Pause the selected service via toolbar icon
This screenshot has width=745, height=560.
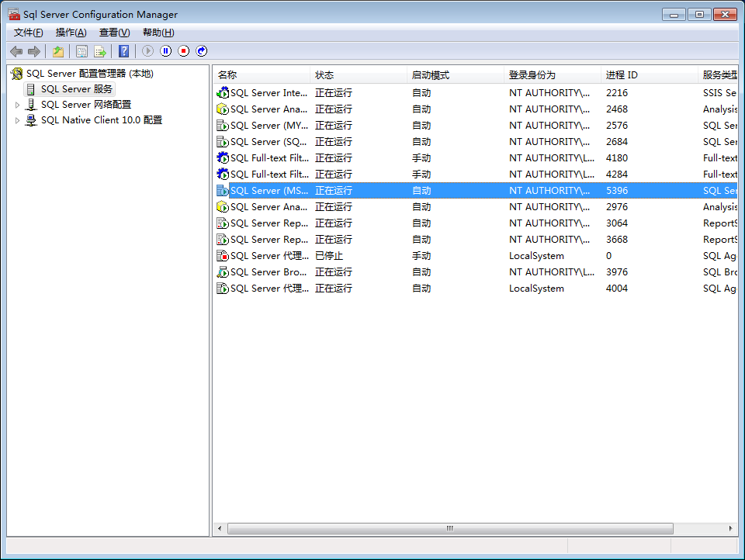point(166,51)
